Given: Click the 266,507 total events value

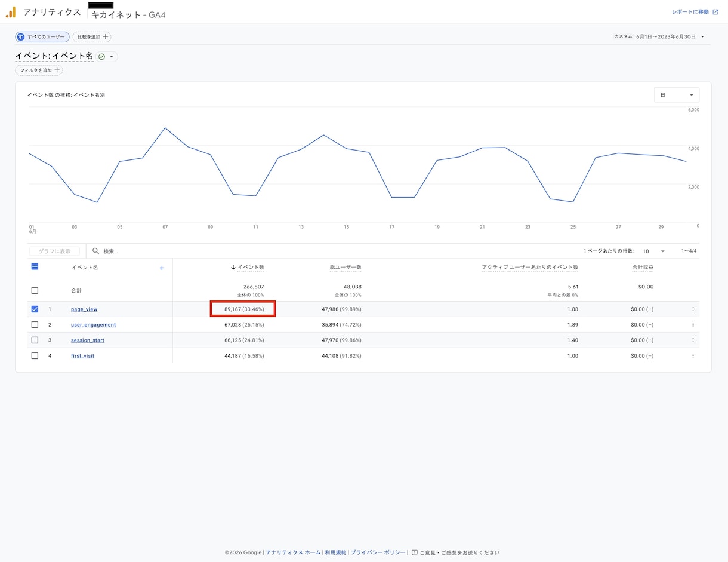Looking at the screenshot, I should tap(254, 287).
